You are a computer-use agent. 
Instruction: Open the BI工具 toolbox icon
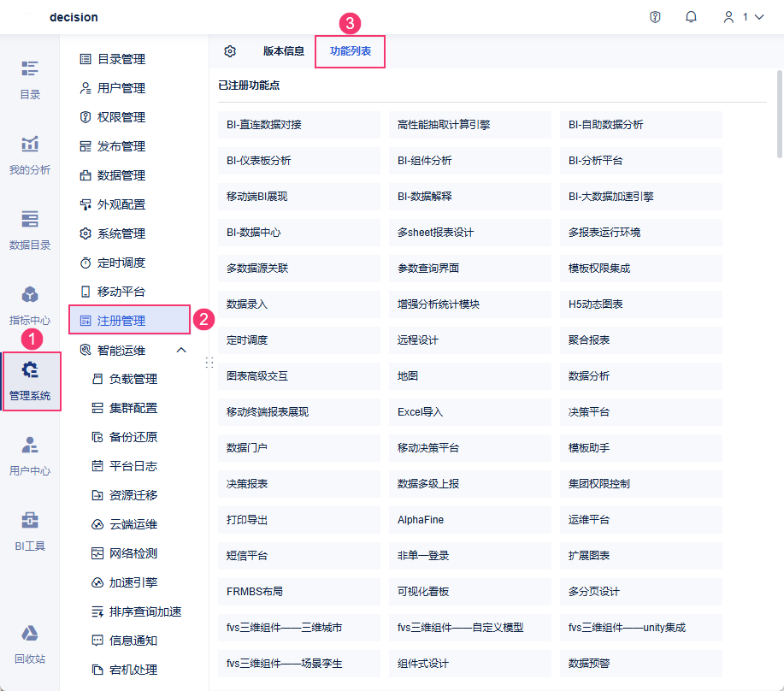[30, 521]
